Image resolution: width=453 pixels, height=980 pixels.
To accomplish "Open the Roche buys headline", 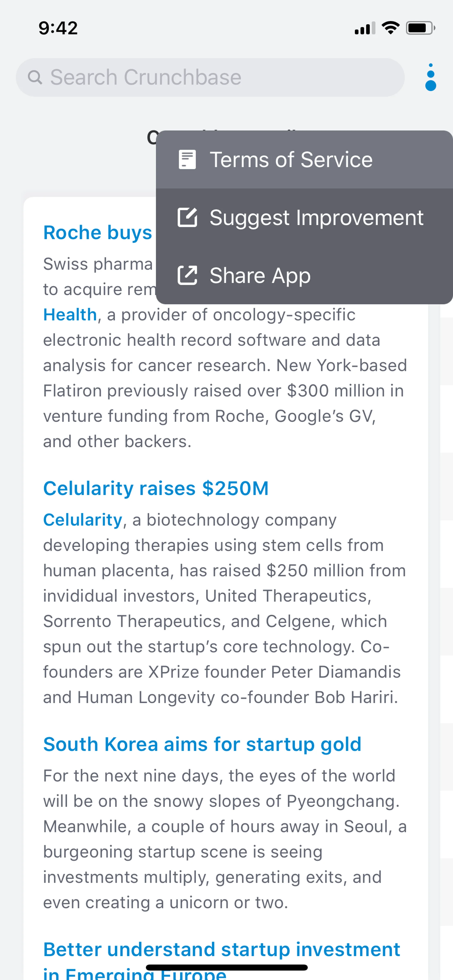I will point(97,232).
